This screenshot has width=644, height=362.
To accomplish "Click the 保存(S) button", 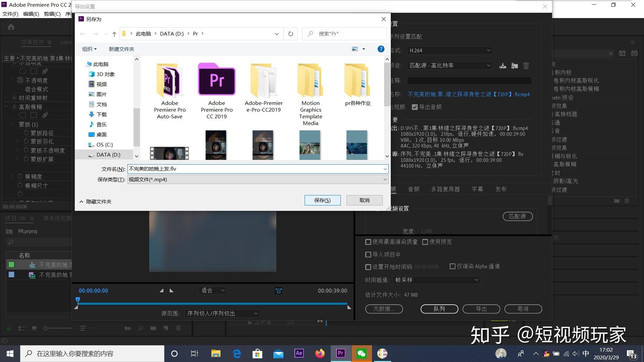I will 322,200.
